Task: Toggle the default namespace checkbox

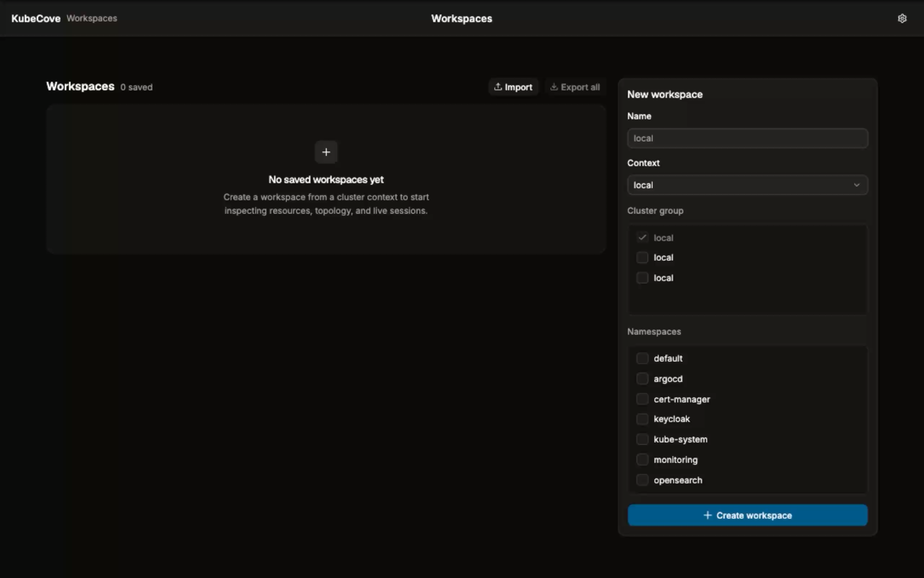Action: [642, 358]
